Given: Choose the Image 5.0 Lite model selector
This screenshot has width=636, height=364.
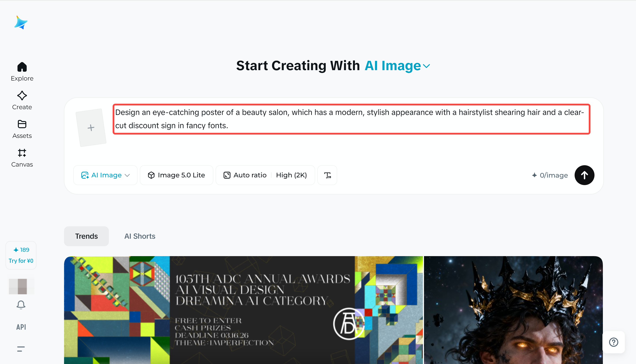Looking at the screenshot, I should point(176,175).
